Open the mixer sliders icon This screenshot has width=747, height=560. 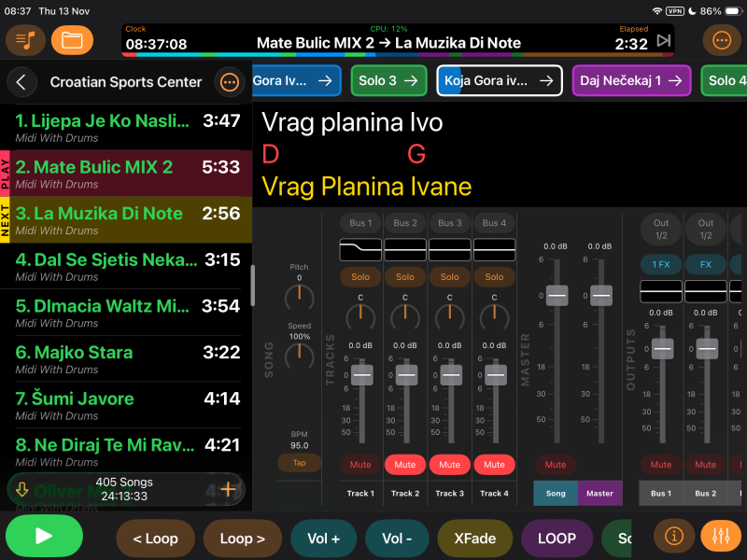point(720,537)
